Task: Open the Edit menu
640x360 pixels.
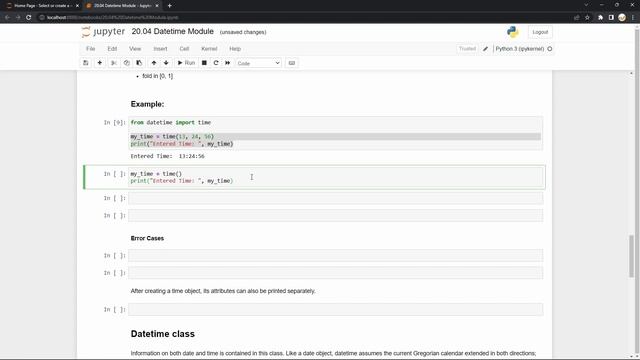Action: click(x=112, y=49)
